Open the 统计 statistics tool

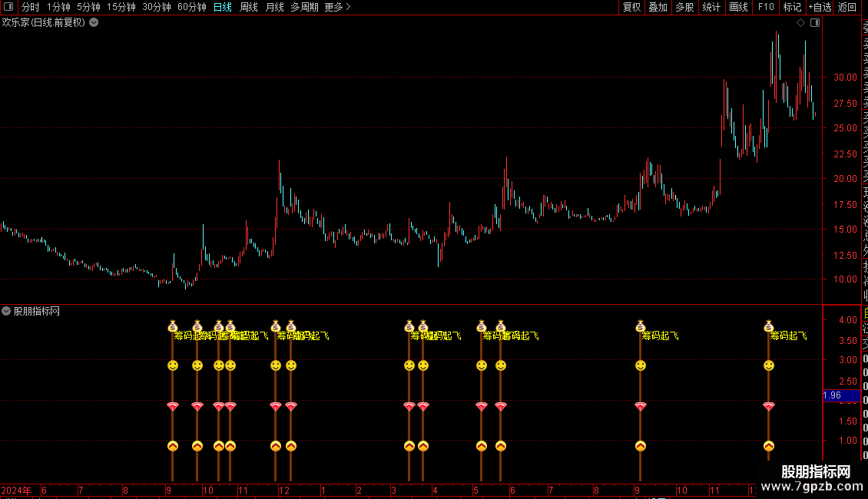pyautogui.click(x=711, y=7)
